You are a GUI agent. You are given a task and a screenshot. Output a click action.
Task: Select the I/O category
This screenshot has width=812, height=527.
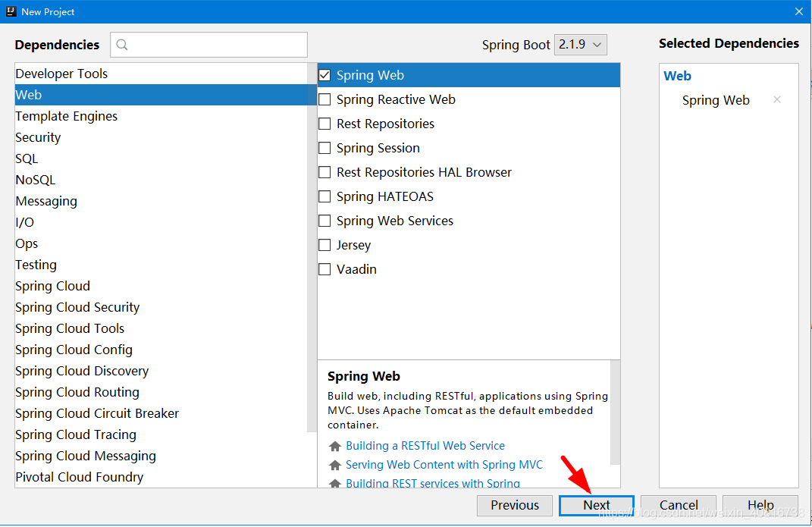(x=161, y=222)
